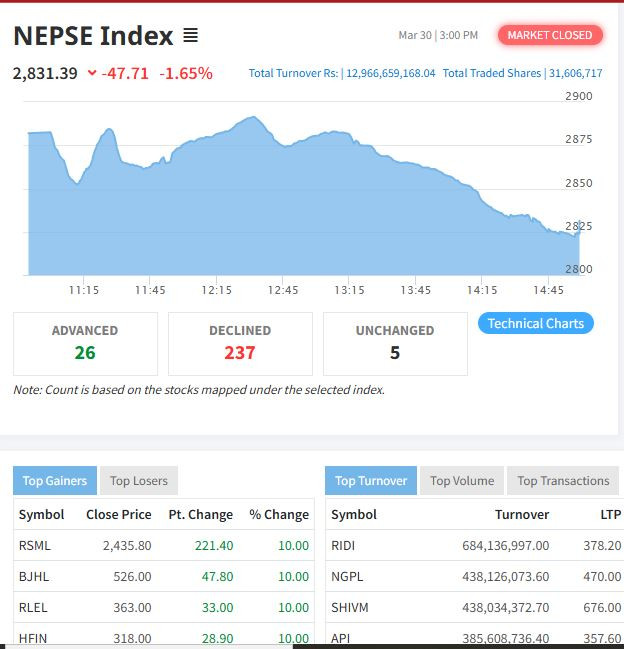Switch to the Top Transactions tab
The width and height of the screenshot is (624, 649).
(x=563, y=481)
